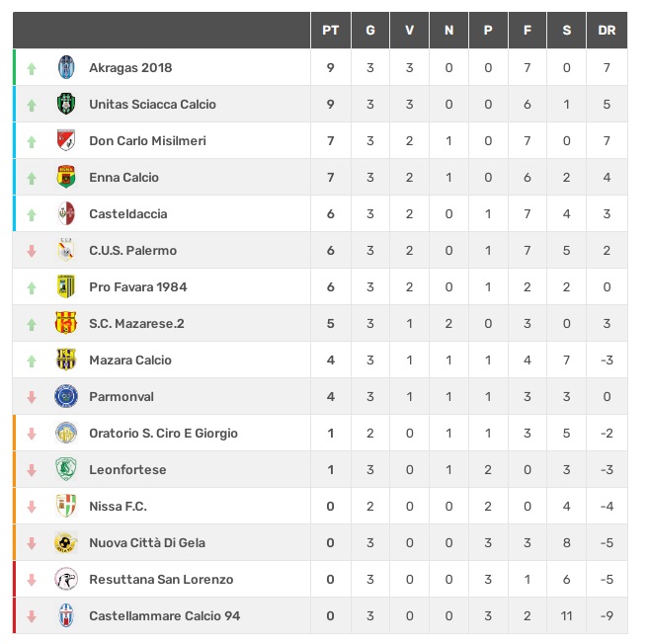649x644 pixels.
Task: Open the Unitas Sciacca Calcio crest icon
Action: coord(66,104)
